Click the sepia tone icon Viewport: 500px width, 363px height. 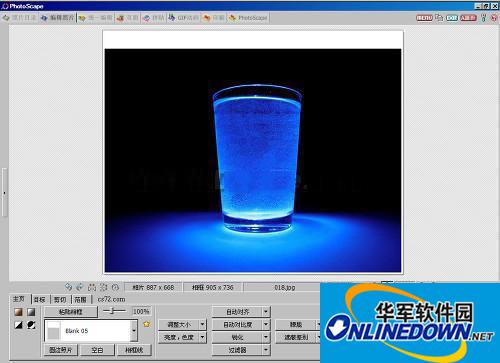[x=19, y=312]
